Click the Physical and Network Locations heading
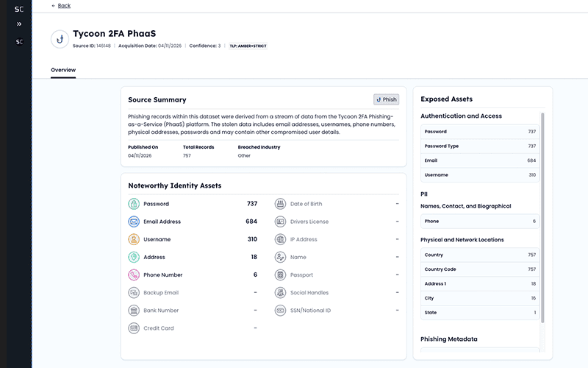Viewport: 588px width, 368px height. [x=462, y=240]
